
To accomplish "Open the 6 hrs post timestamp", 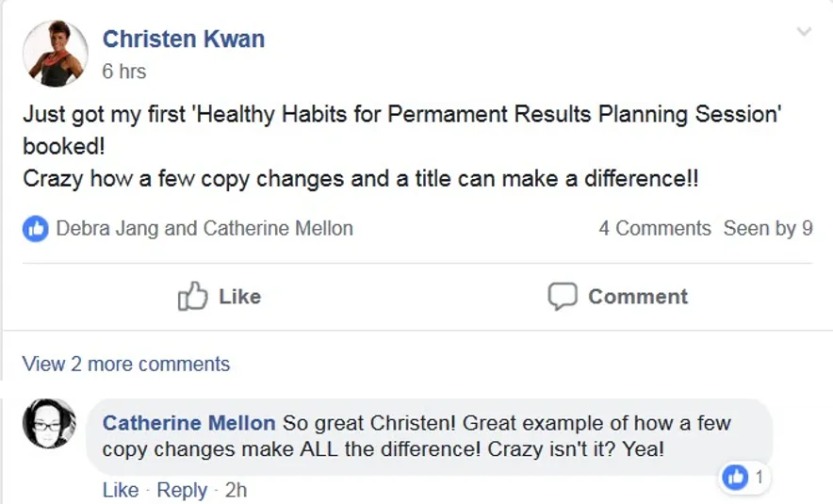I will pos(123,72).
